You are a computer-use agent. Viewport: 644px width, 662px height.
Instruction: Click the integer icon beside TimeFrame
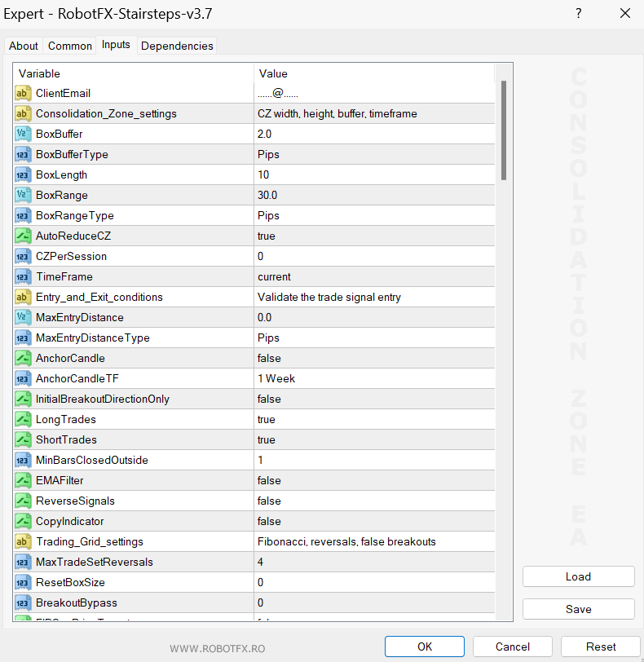tap(23, 276)
